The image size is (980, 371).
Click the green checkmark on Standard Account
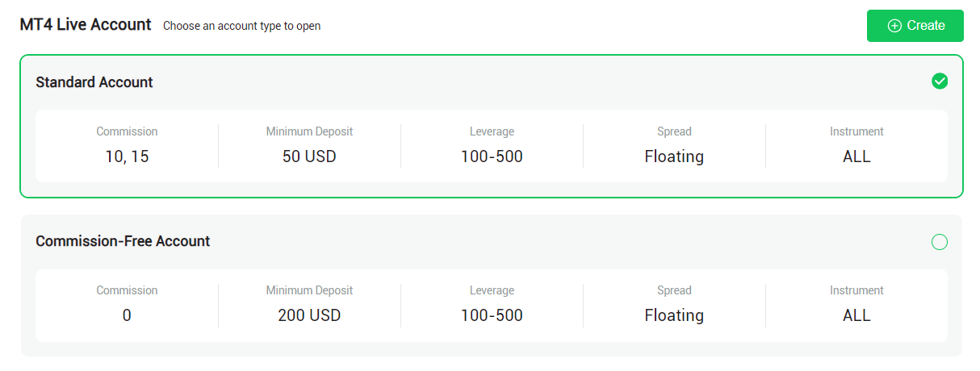click(940, 81)
